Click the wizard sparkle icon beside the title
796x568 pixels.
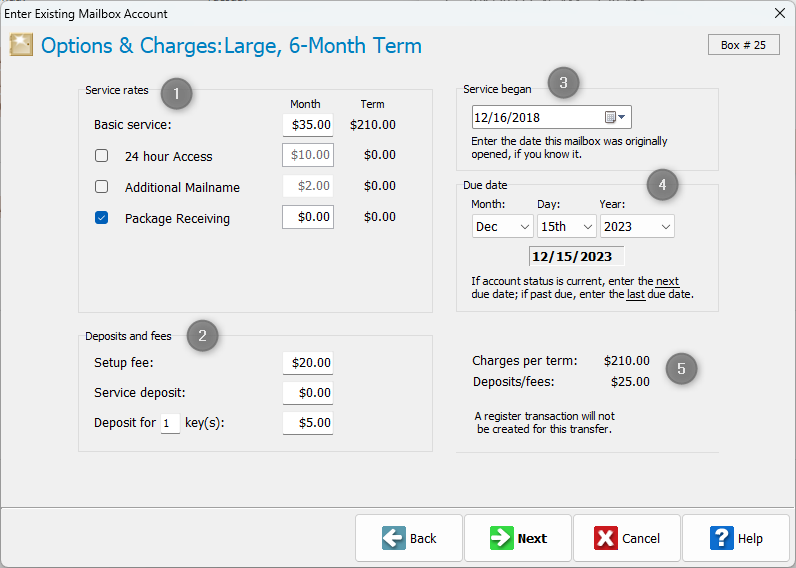coord(21,45)
